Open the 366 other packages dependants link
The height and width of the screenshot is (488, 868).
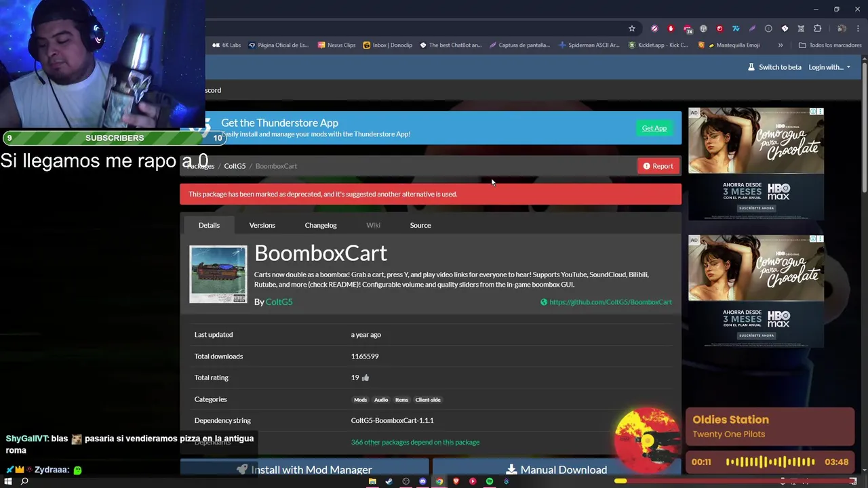pyautogui.click(x=415, y=443)
